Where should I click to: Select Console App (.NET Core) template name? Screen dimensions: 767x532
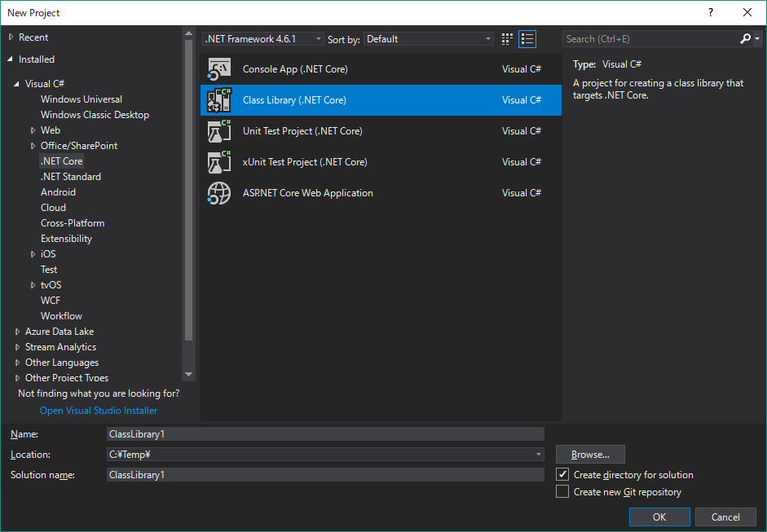(x=295, y=69)
